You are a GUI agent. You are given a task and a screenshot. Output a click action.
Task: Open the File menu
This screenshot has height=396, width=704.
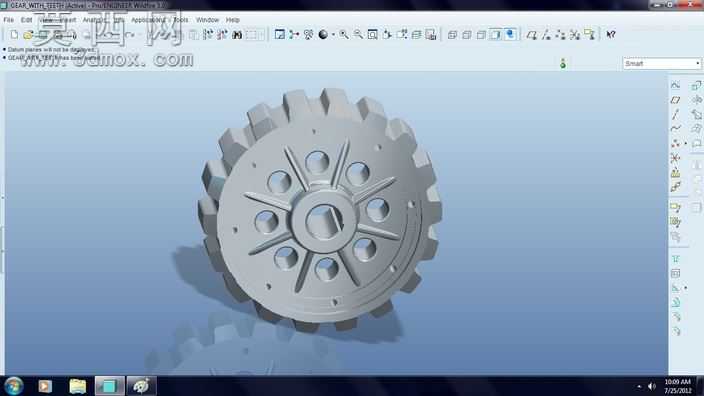(x=9, y=20)
